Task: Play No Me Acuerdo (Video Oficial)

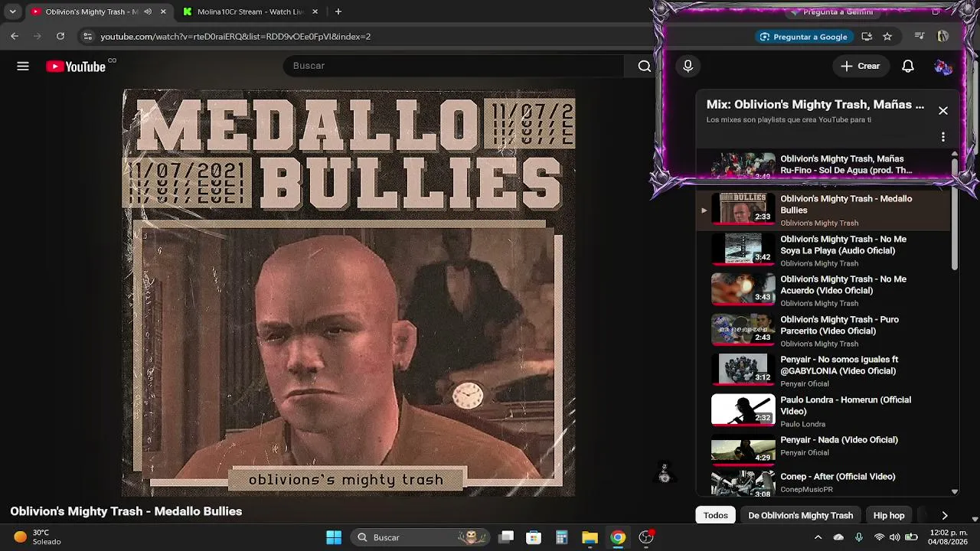Action: (x=823, y=290)
